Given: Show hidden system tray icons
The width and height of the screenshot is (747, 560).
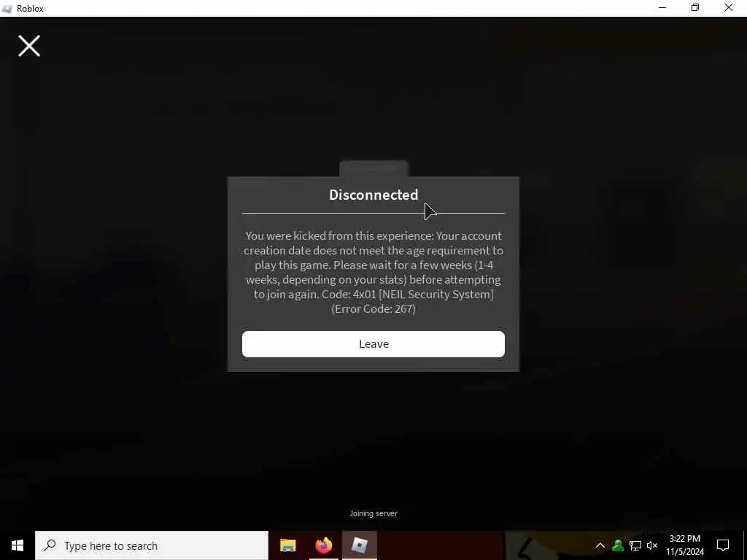Looking at the screenshot, I should coord(600,545).
